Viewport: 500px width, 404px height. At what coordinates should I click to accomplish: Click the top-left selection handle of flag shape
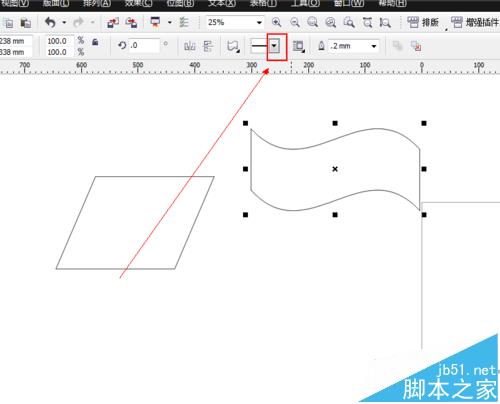(x=246, y=123)
